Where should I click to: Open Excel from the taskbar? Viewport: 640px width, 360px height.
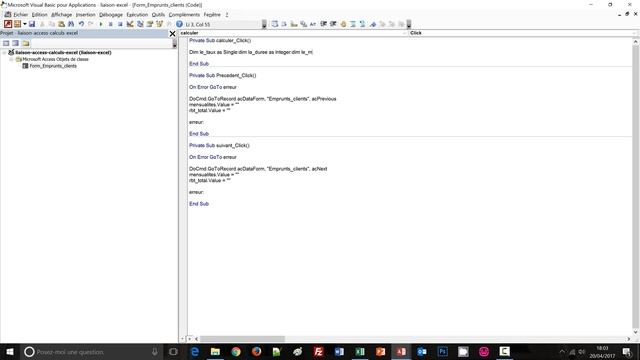(x=360, y=351)
